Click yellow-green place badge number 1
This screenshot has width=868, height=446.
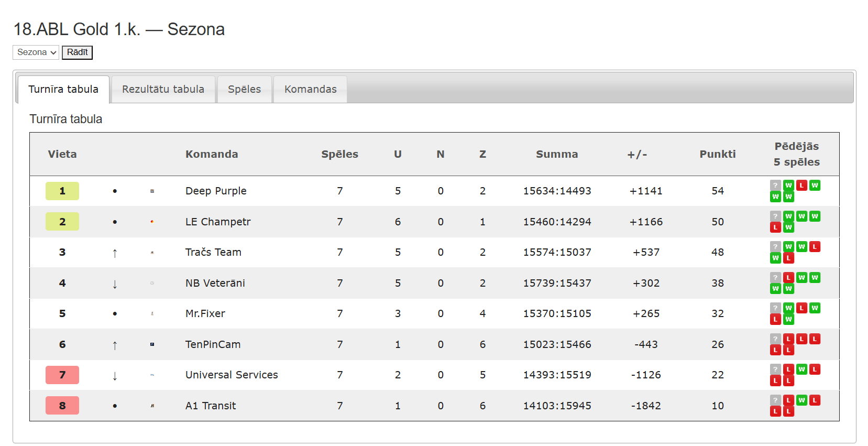62,191
